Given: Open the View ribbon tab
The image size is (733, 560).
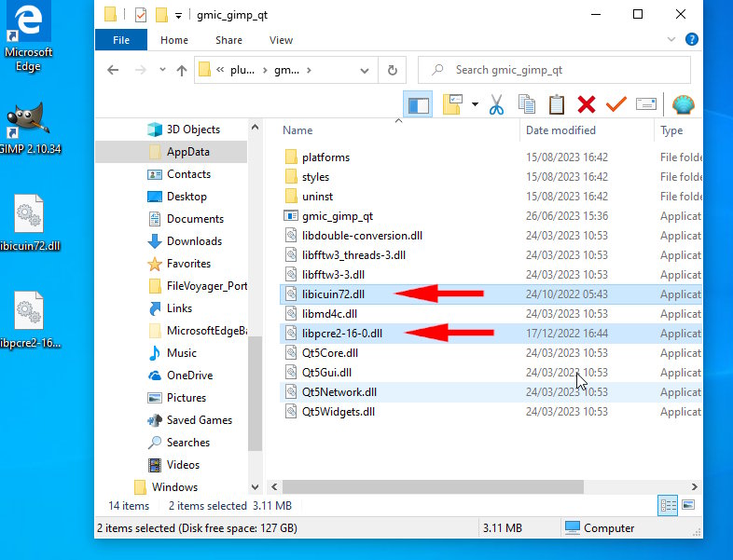Looking at the screenshot, I should point(281,40).
